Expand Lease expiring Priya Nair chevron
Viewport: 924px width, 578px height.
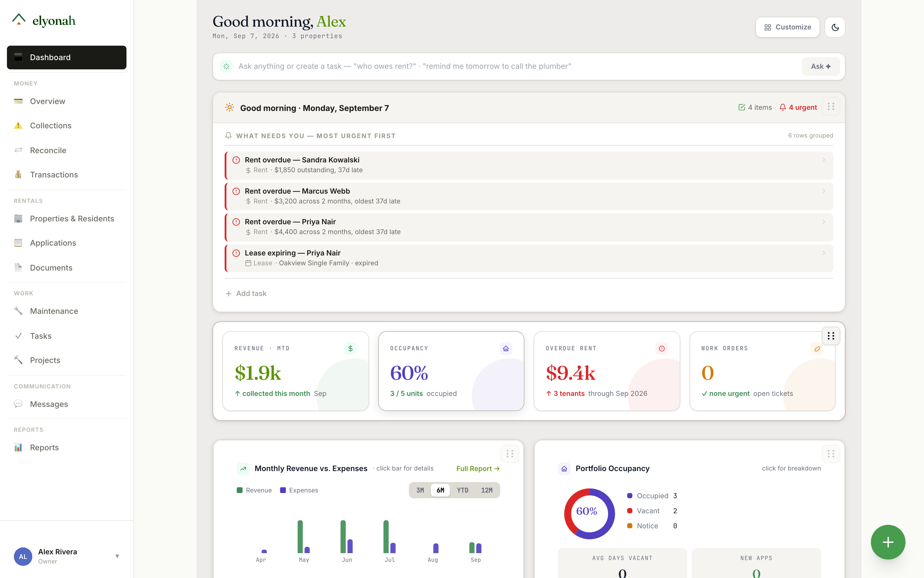tap(824, 253)
